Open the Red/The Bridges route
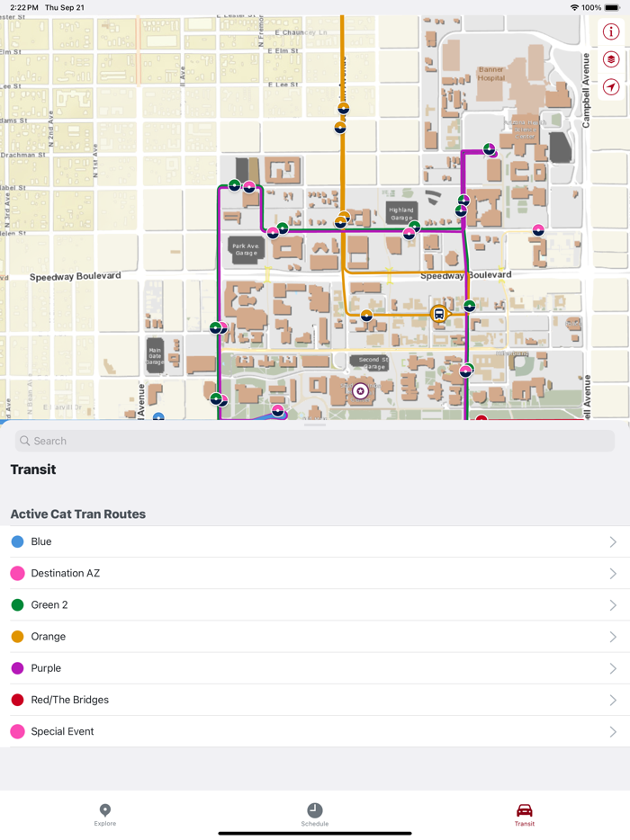This screenshot has height=840, width=630. (315, 700)
